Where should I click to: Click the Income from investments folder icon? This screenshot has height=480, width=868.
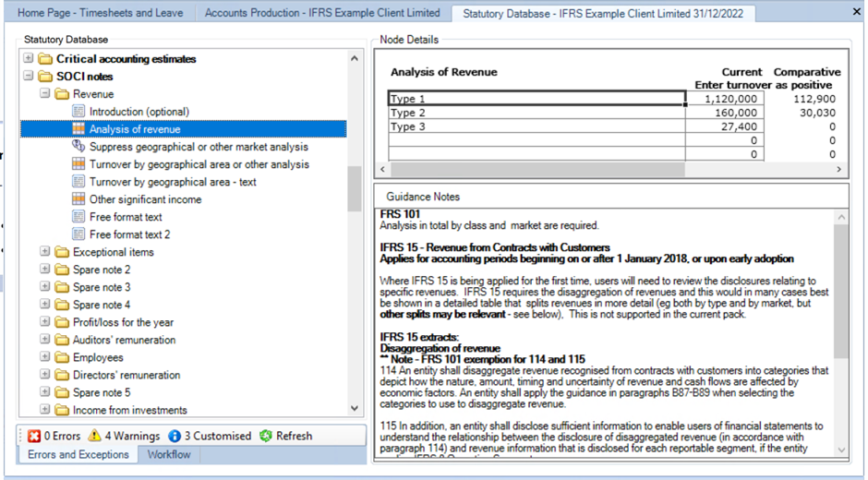click(x=62, y=410)
